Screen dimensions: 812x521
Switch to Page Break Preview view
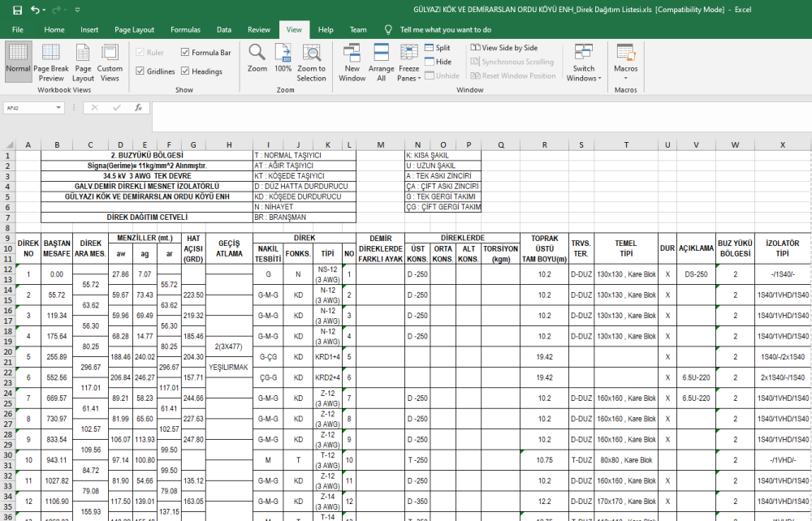click(50, 62)
